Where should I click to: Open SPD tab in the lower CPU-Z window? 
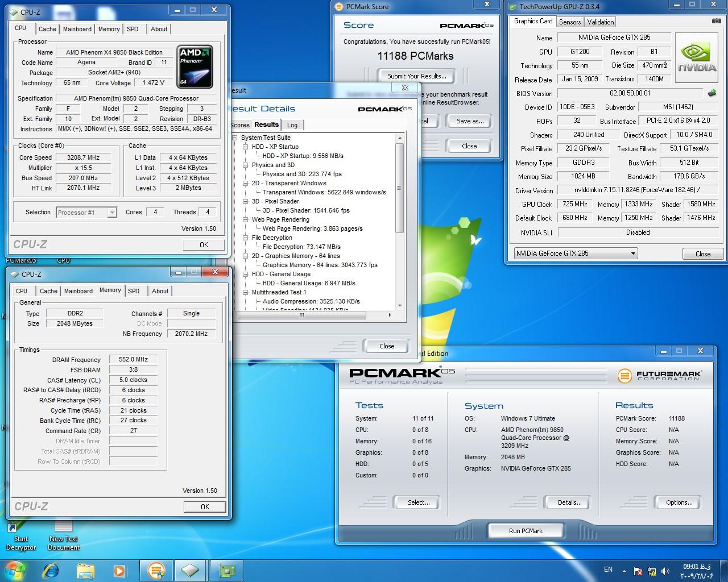[134, 291]
